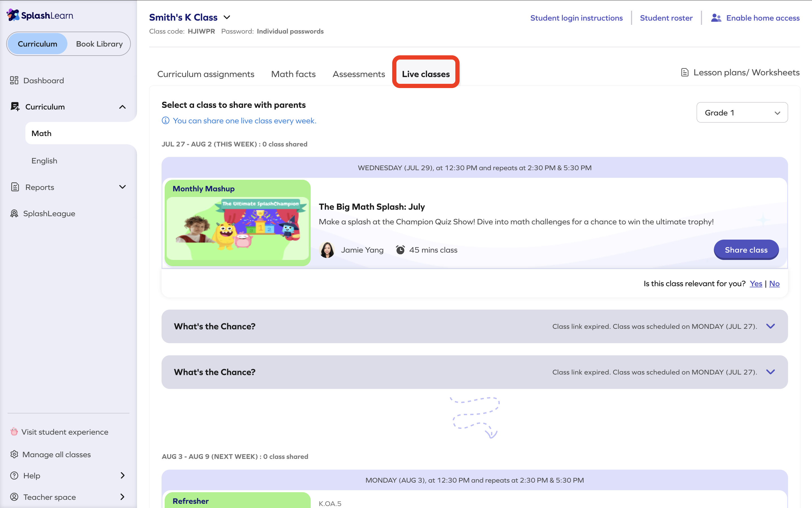
Task: Select the Live classes tab
Action: pos(426,74)
